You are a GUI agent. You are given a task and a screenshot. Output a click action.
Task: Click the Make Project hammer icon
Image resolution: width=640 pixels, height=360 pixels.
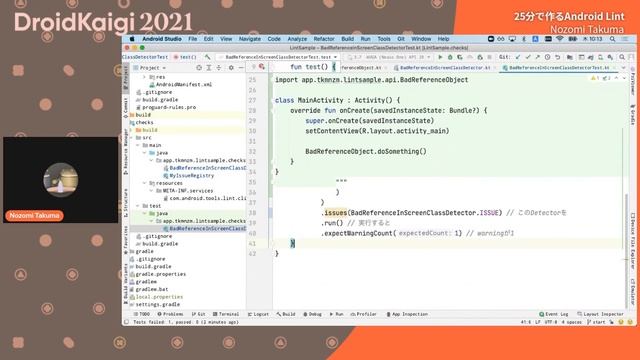(x=208, y=57)
